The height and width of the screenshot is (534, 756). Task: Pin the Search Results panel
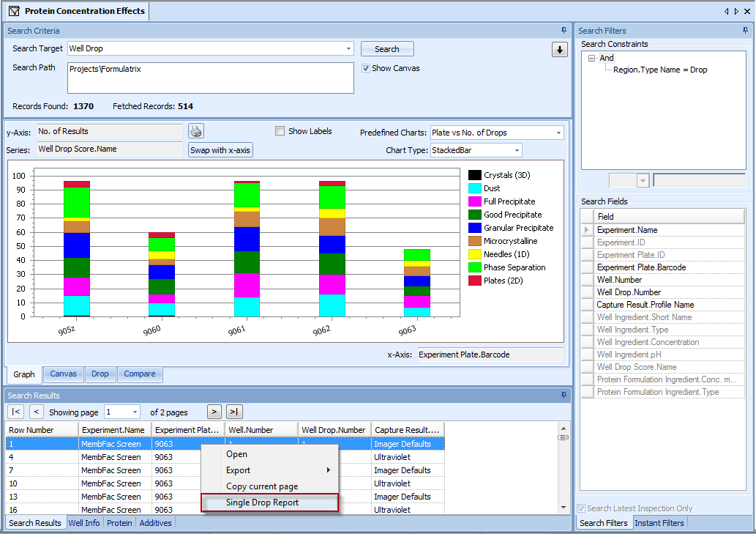(564, 396)
